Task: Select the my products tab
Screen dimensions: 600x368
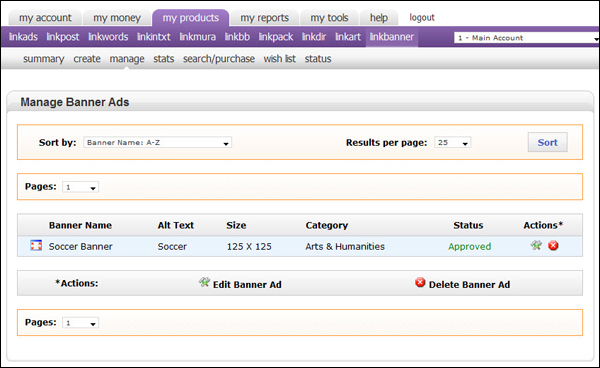Action: point(191,18)
